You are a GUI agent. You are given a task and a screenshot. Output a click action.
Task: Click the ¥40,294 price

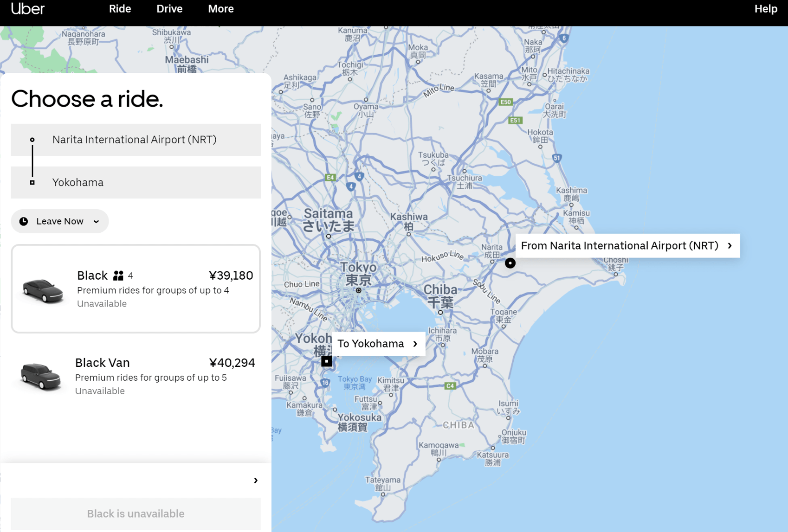[232, 363]
